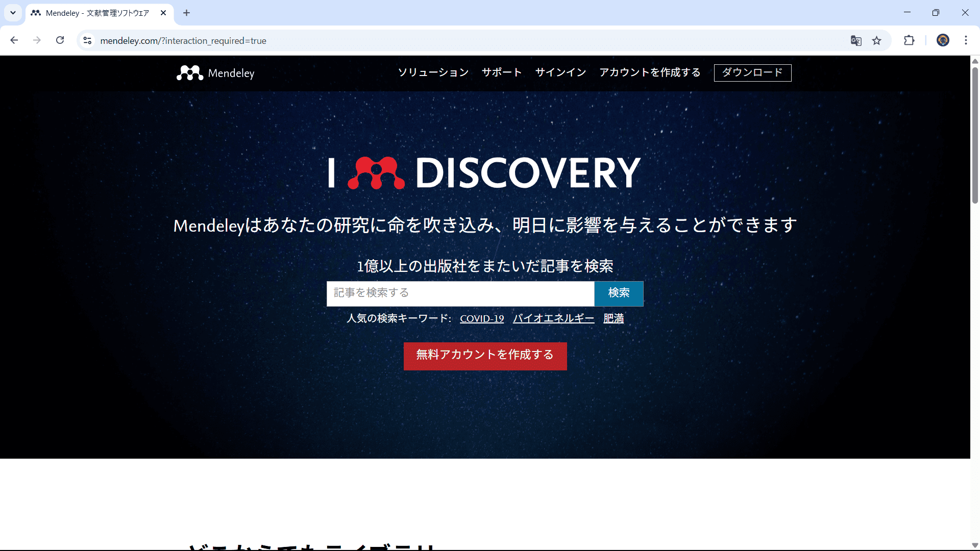Viewport: 980px width, 551px height.
Task: Go back with the browser back arrow
Action: (x=14, y=40)
